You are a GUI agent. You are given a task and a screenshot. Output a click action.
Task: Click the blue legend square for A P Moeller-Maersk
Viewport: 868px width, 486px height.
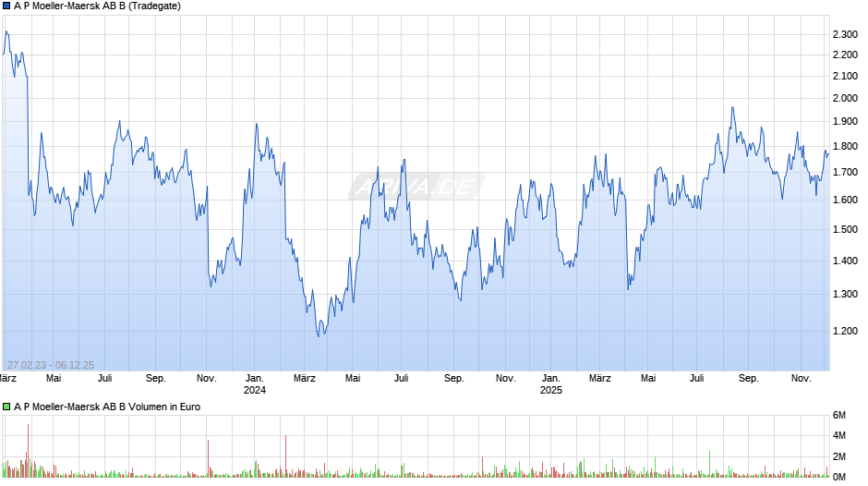pyautogui.click(x=6, y=6)
